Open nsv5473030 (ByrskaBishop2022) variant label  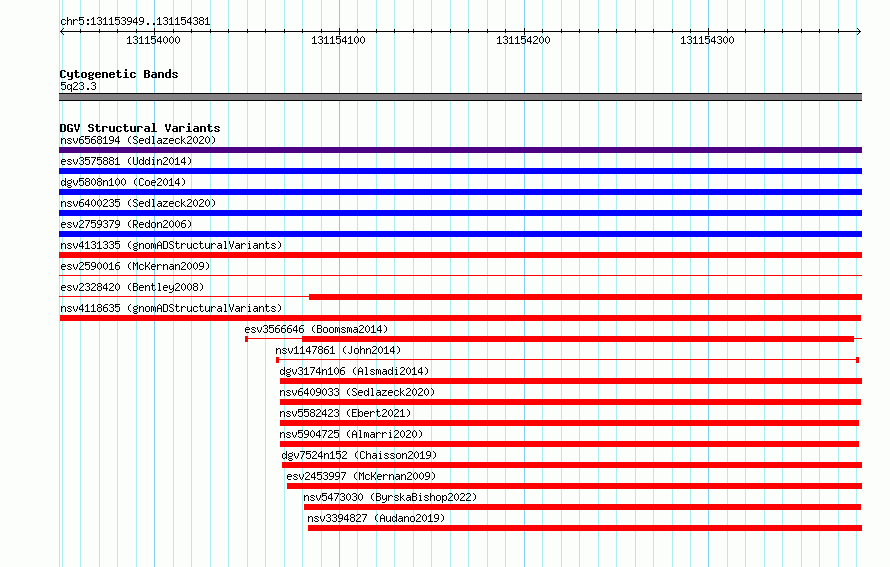390,497
